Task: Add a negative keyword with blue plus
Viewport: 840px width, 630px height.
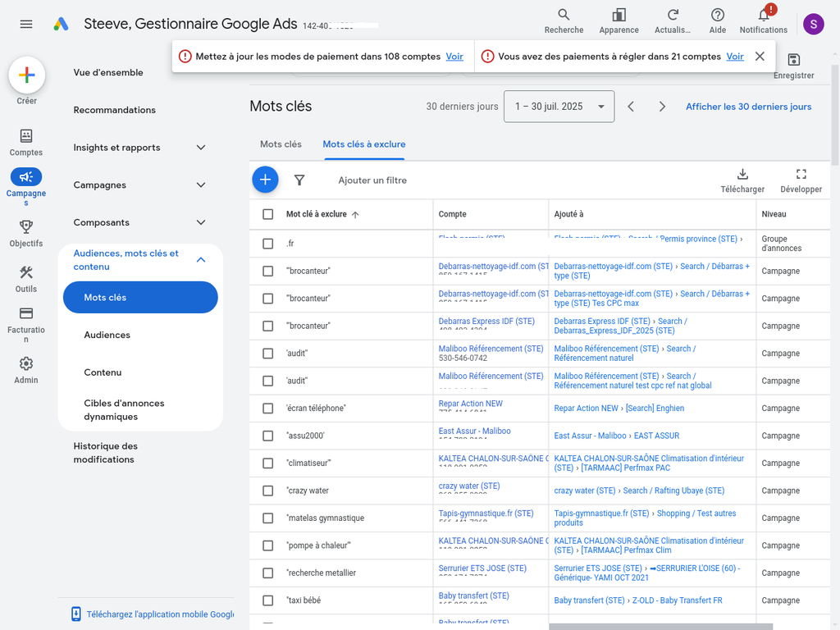Action: (x=265, y=180)
